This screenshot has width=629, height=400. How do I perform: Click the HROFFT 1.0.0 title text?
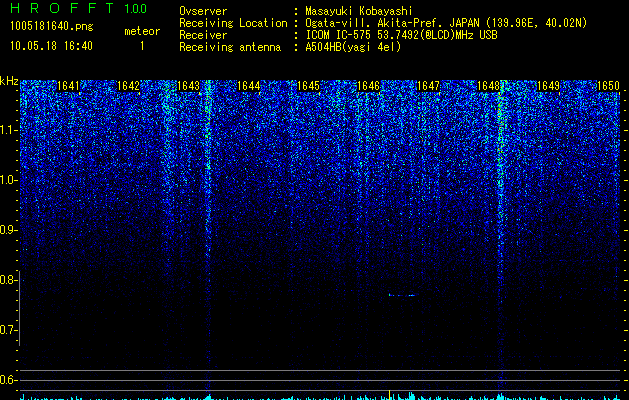pos(79,8)
